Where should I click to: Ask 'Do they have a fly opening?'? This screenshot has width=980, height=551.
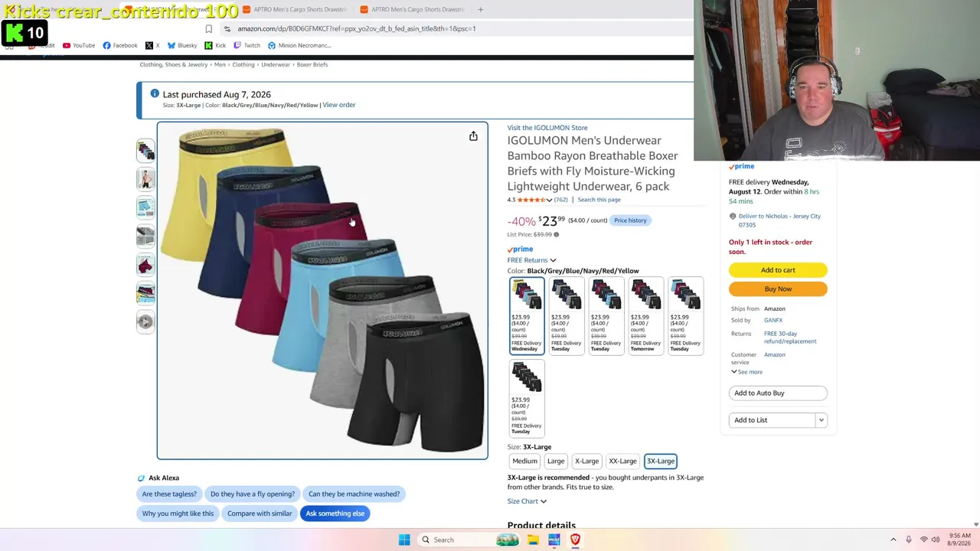[x=252, y=494]
